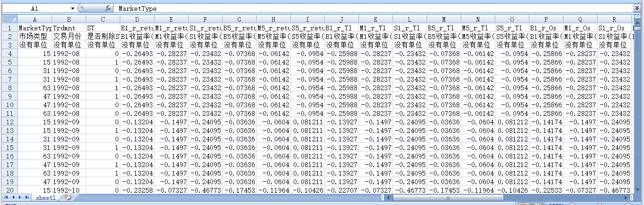The height and width of the screenshot is (205, 644).
Task: Go to the previous sheet tab arrow
Action: (x=13, y=196)
